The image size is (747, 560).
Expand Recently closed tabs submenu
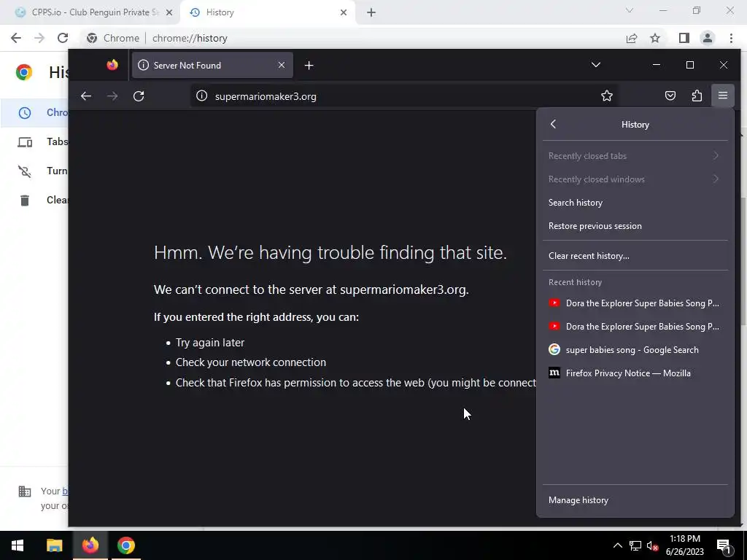(635, 156)
